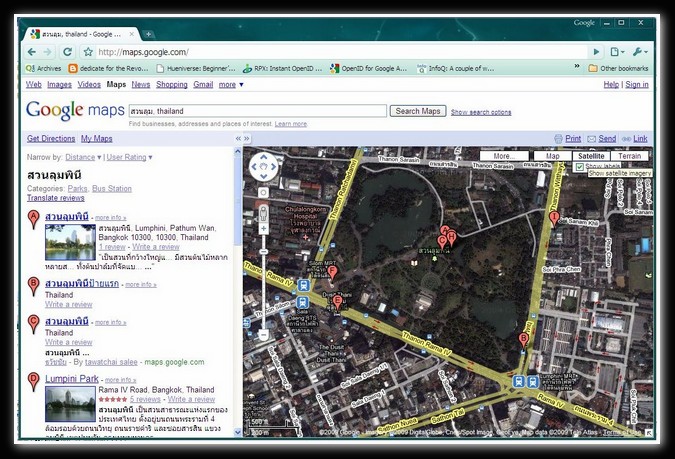Expand the 'more' Google services dropdown
Image resolution: width=675 pixels, height=459 pixels.
pyautogui.click(x=231, y=85)
